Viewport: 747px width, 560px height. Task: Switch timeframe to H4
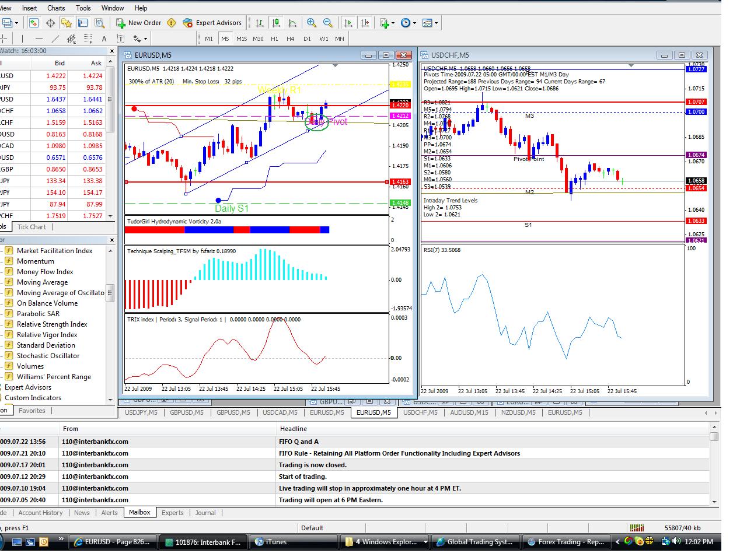coord(291,38)
